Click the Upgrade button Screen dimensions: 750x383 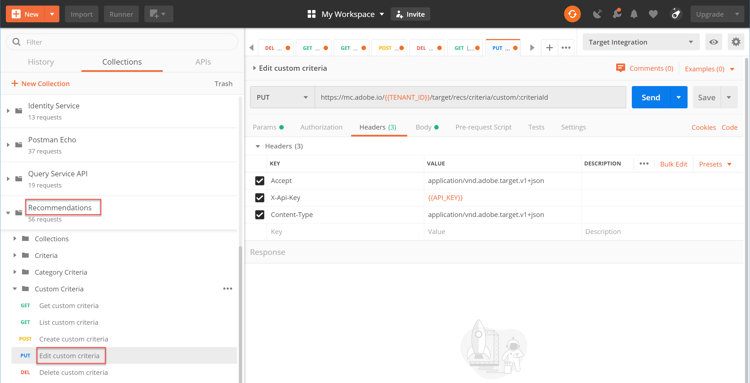click(710, 14)
